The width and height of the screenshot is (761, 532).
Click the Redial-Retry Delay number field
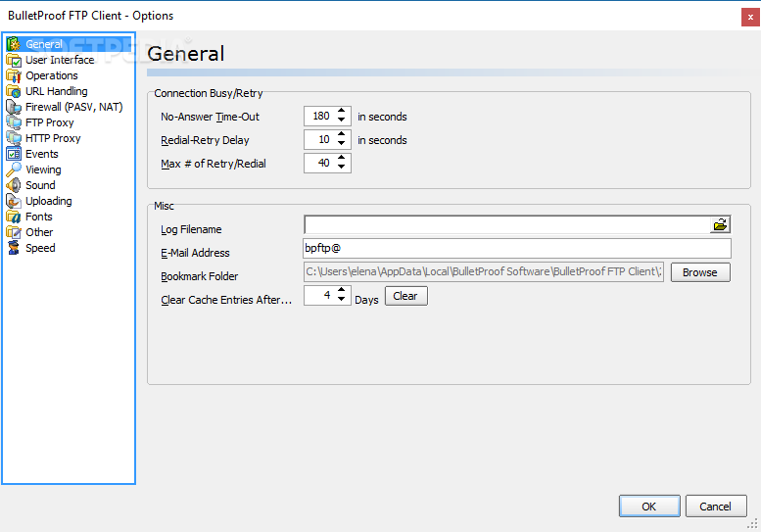[x=320, y=139]
